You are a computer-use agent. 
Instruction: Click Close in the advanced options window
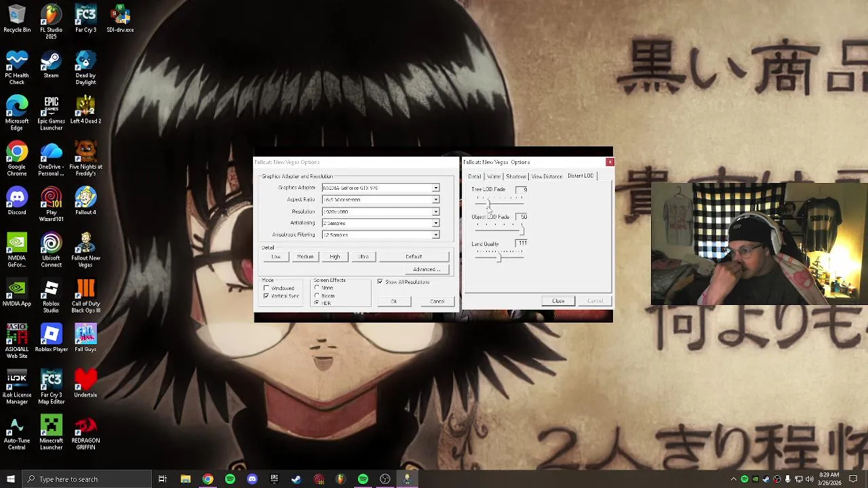[x=558, y=301]
